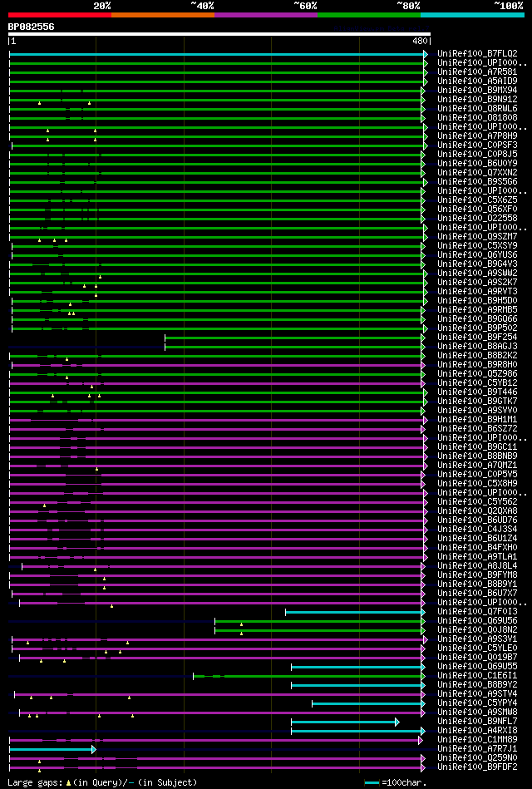
Task: Click the cyan =100char. scale bar
Action: click(372, 783)
